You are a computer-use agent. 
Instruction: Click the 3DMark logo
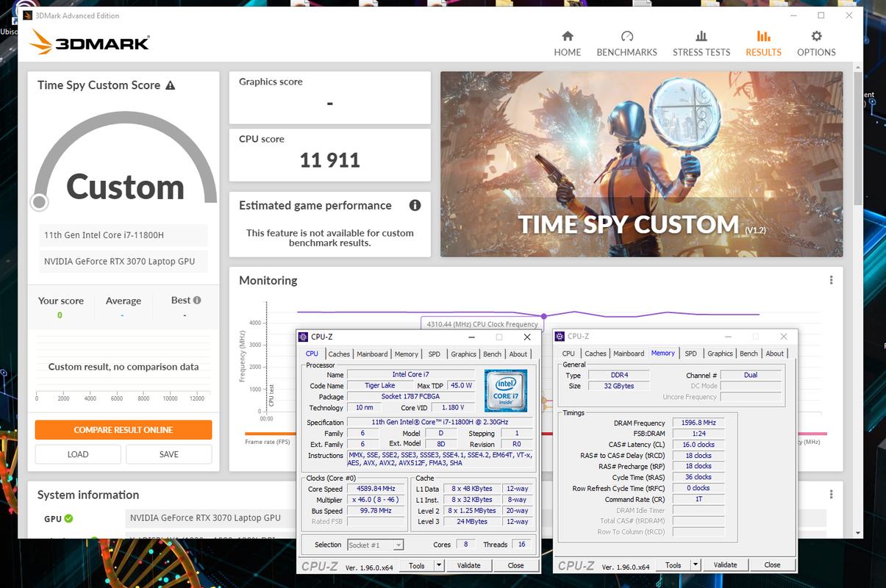(x=90, y=42)
